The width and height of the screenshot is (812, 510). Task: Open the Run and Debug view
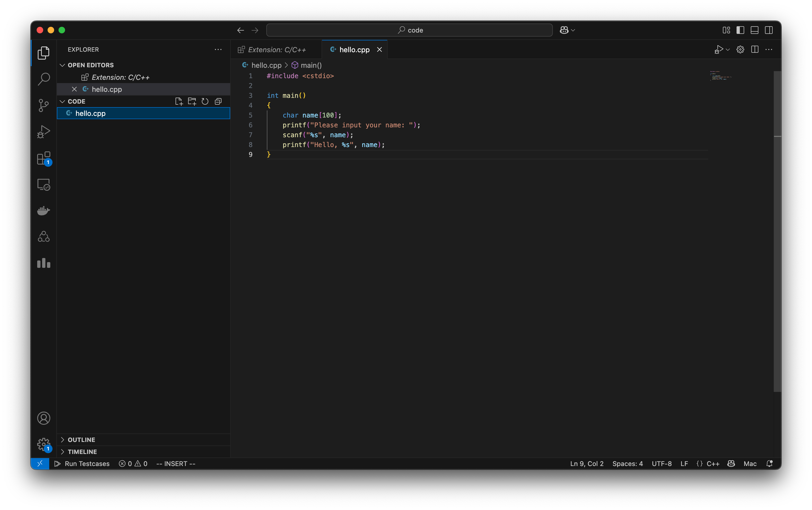43,131
